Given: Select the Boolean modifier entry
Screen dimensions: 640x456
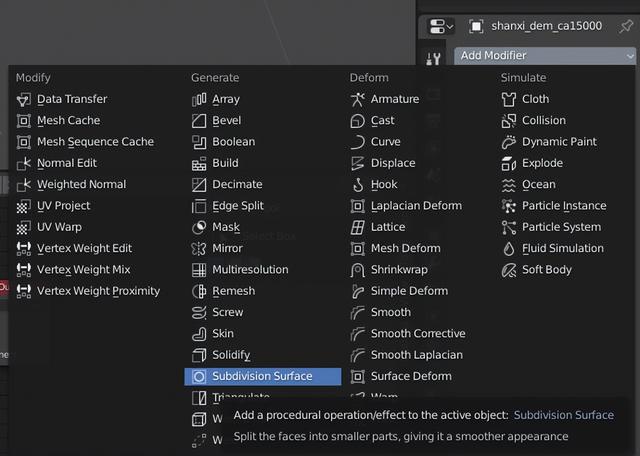Looking at the screenshot, I should click(x=233, y=142).
